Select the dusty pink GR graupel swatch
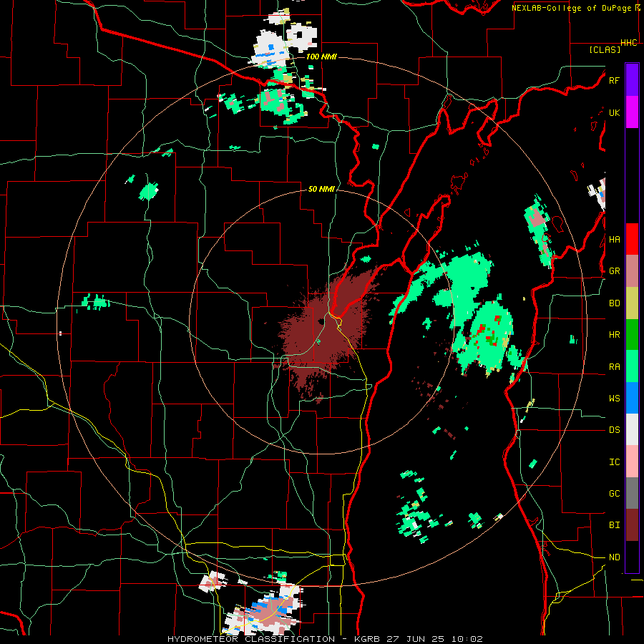The image size is (644, 644). (x=632, y=271)
